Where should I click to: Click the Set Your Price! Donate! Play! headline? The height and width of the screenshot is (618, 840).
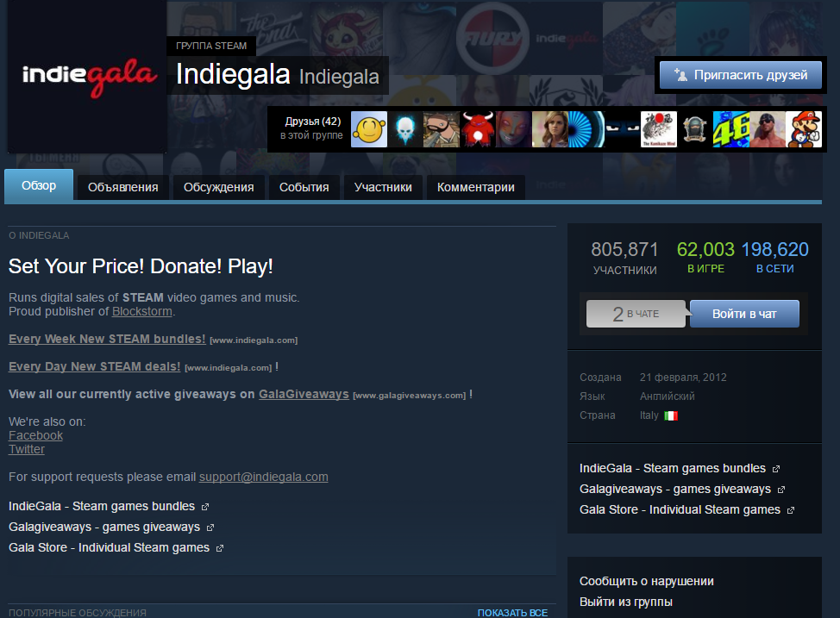coord(141,266)
